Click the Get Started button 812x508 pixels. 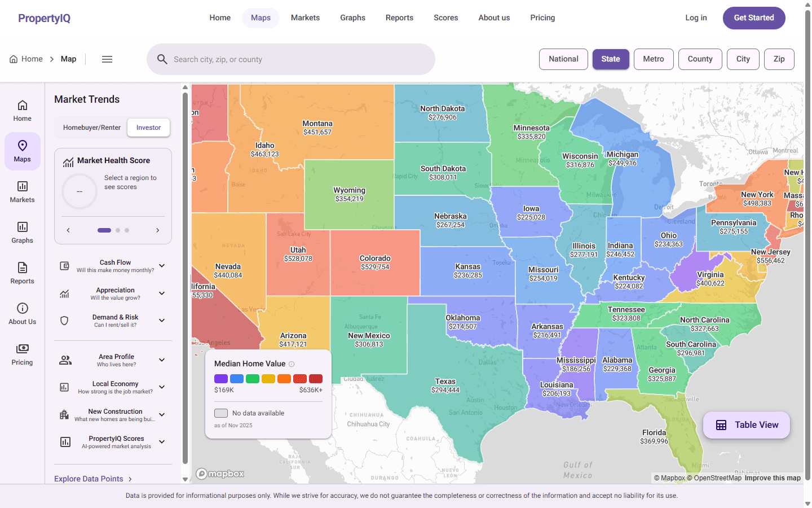754,17
